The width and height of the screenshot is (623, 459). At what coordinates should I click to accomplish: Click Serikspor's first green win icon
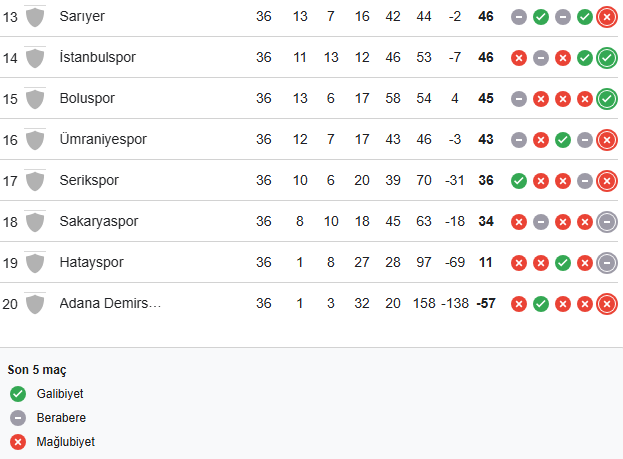click(x=518, y=181)
